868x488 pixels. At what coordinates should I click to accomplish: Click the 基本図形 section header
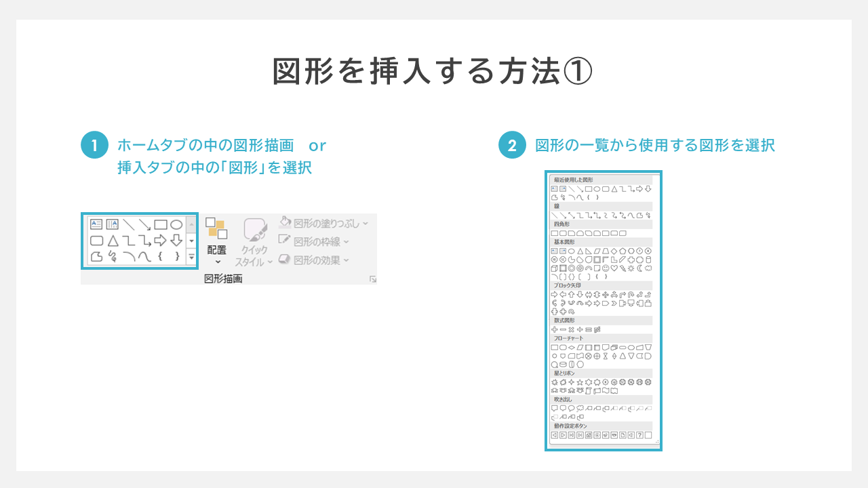(601, 242)
